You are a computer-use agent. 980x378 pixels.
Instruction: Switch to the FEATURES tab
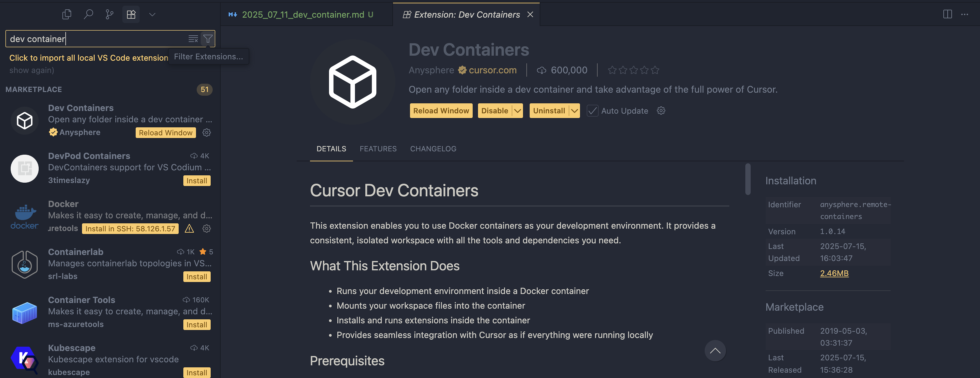pos(378,149)
